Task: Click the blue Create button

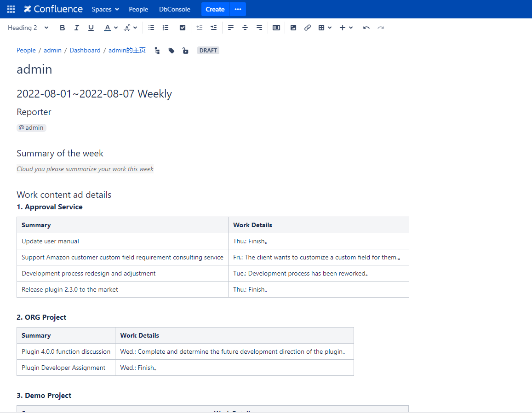Action: [x=215, y=9]
